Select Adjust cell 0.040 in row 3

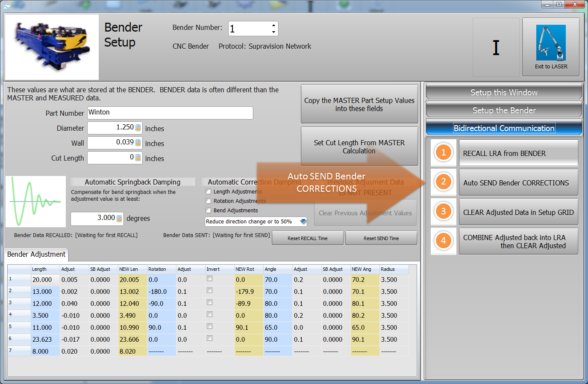click(x=74, y=304)
